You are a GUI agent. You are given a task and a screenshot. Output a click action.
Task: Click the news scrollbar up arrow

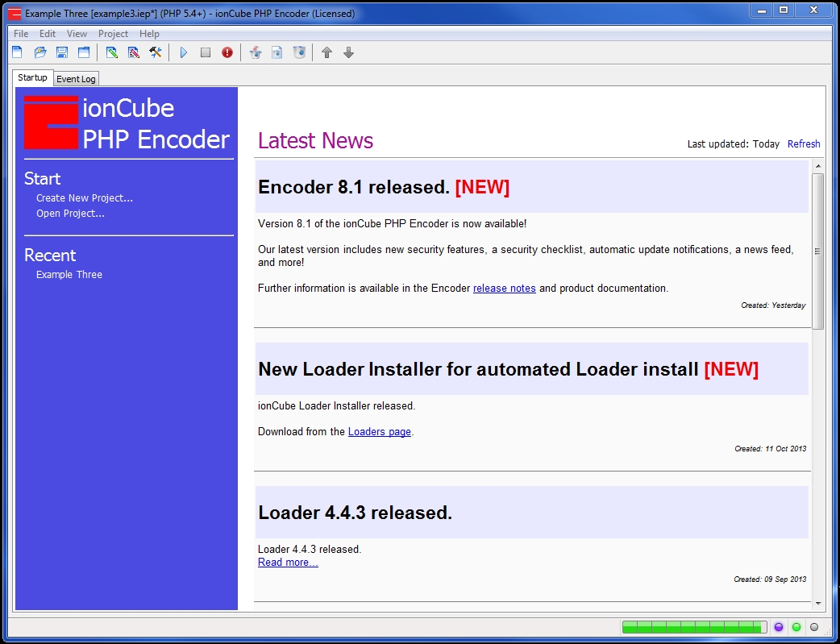point(818,166)
